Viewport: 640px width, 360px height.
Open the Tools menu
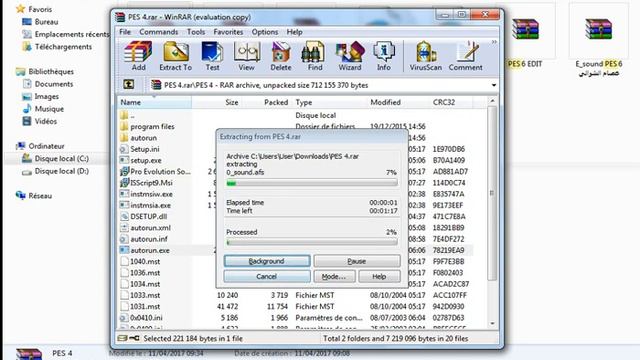196,32
